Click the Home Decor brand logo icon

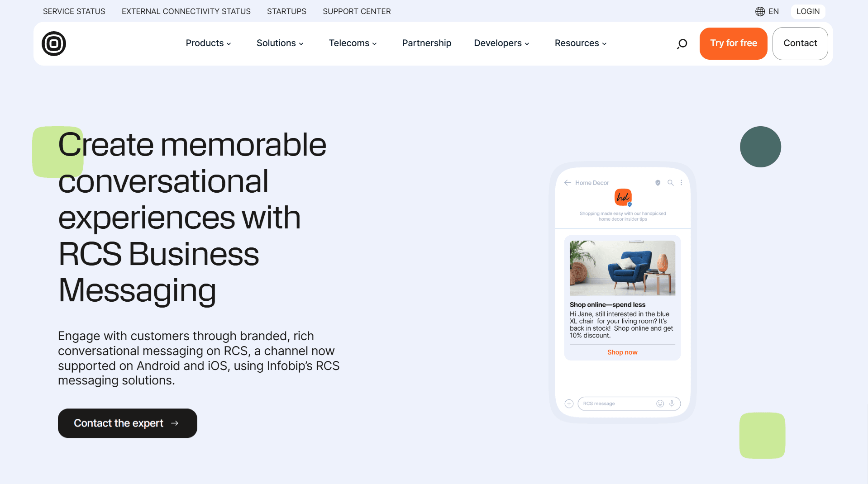(x=623, y=197)
